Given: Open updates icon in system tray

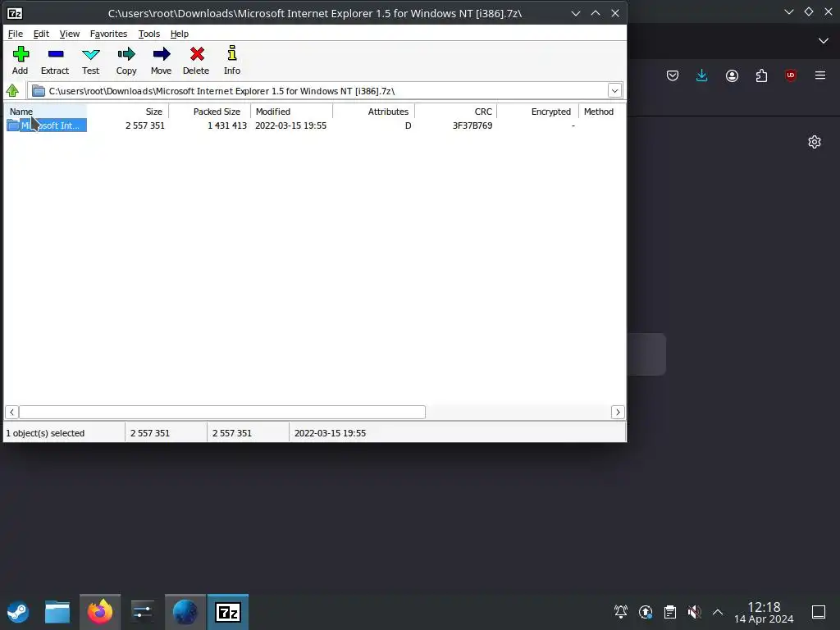Looking at the screenshot, I should coord(646,612).
